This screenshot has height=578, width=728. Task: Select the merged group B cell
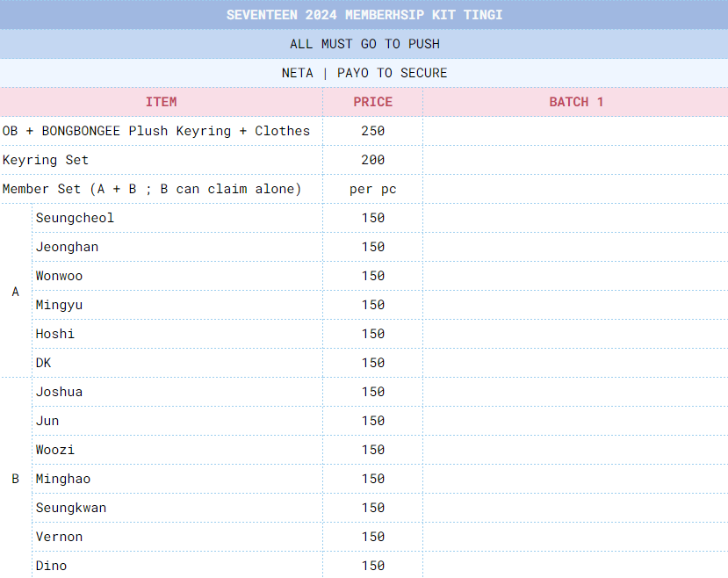coord(16,478)
